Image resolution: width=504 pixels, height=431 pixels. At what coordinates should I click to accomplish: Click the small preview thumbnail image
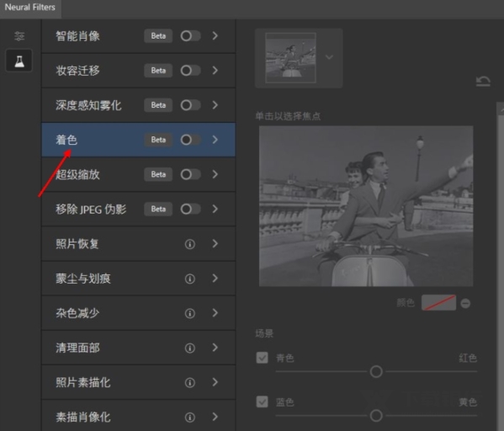290,58
